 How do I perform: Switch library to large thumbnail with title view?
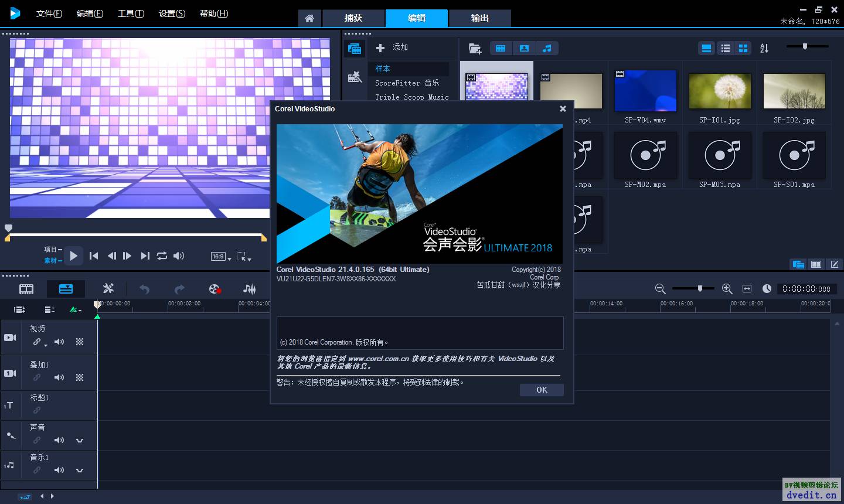707,49
